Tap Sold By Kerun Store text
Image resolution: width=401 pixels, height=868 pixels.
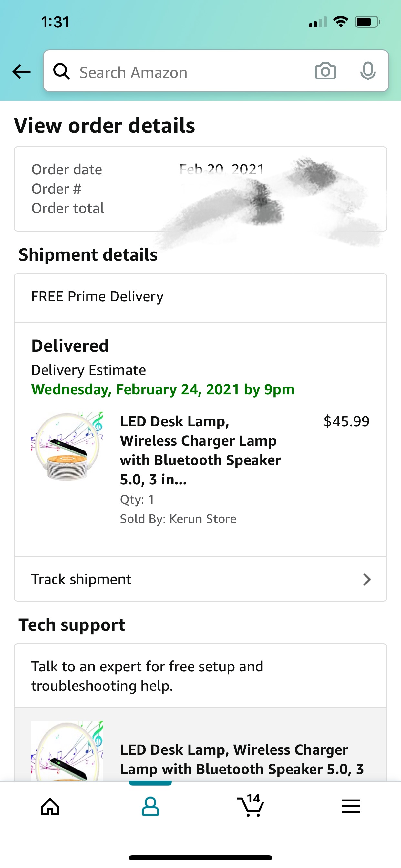(178, 519)
